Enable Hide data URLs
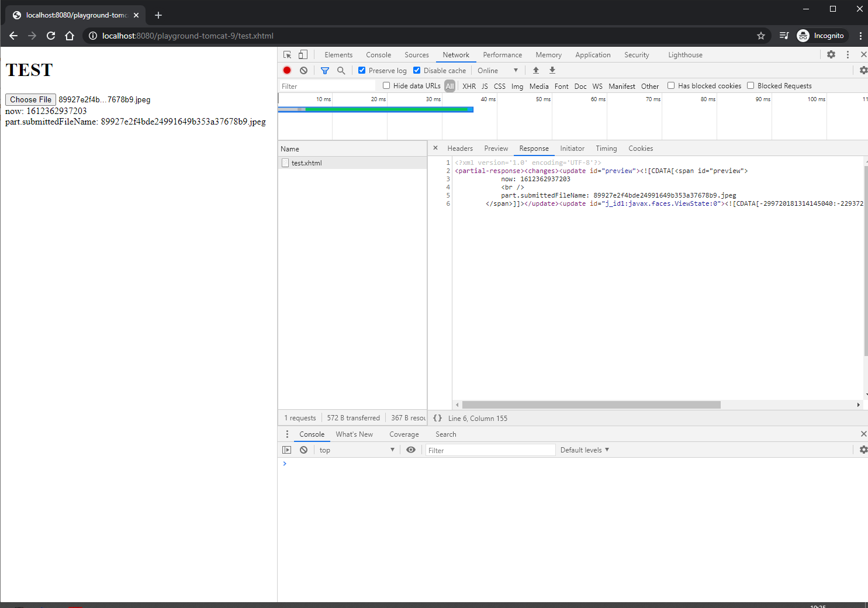868x608 pixels. pos(386,85)
